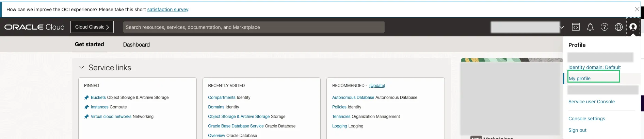Click the profile avatar icon
Viewport: 644px width, 139px height.
coord(633,27)
